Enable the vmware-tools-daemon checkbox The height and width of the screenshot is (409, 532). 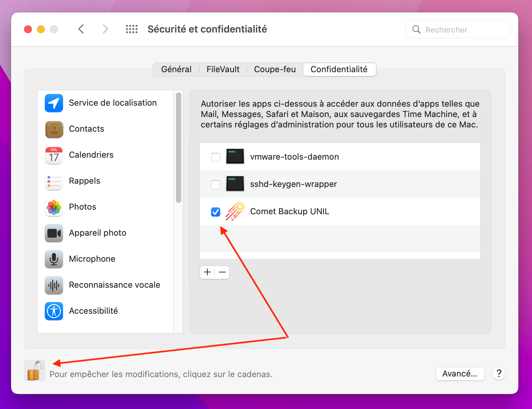pos(216,157)
